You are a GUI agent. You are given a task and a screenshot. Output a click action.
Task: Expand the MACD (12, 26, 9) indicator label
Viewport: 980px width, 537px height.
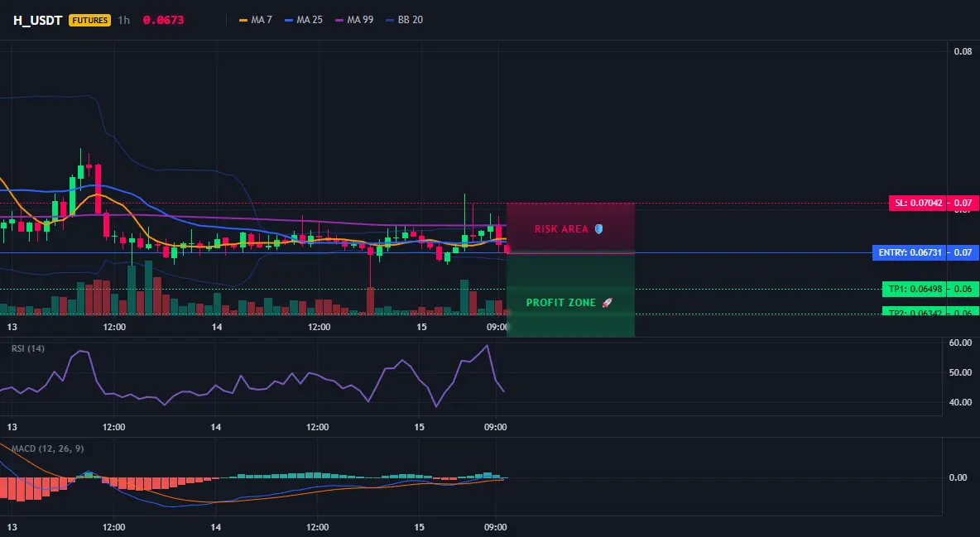point(47,448)
